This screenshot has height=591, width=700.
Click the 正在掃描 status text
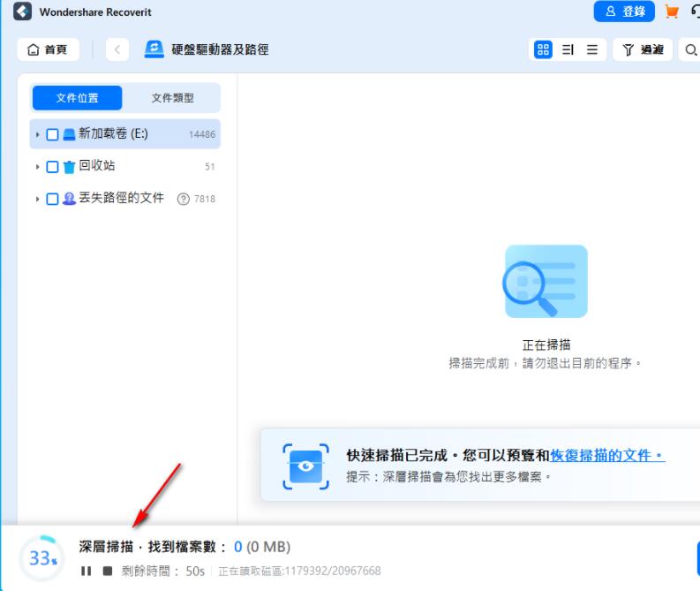point(546,345)
